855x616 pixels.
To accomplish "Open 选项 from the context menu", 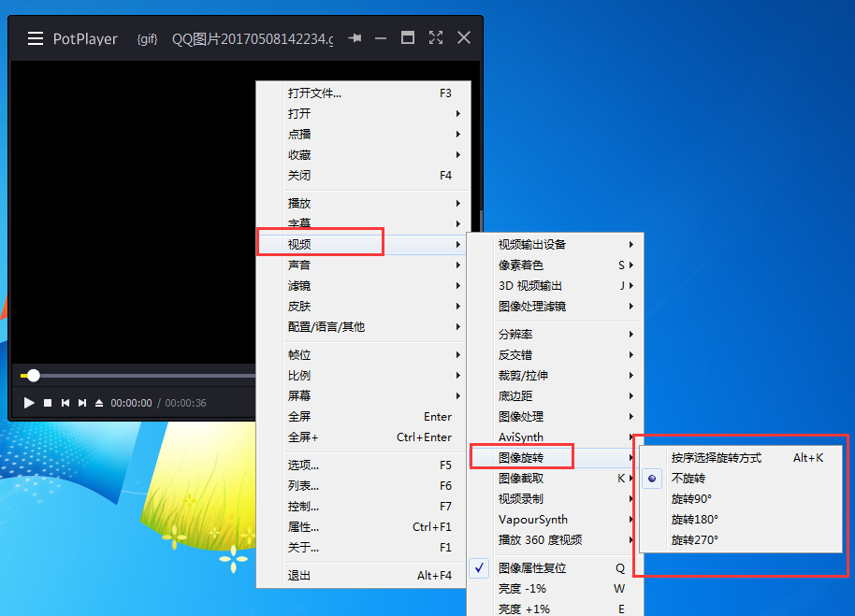I will [300, 465].
